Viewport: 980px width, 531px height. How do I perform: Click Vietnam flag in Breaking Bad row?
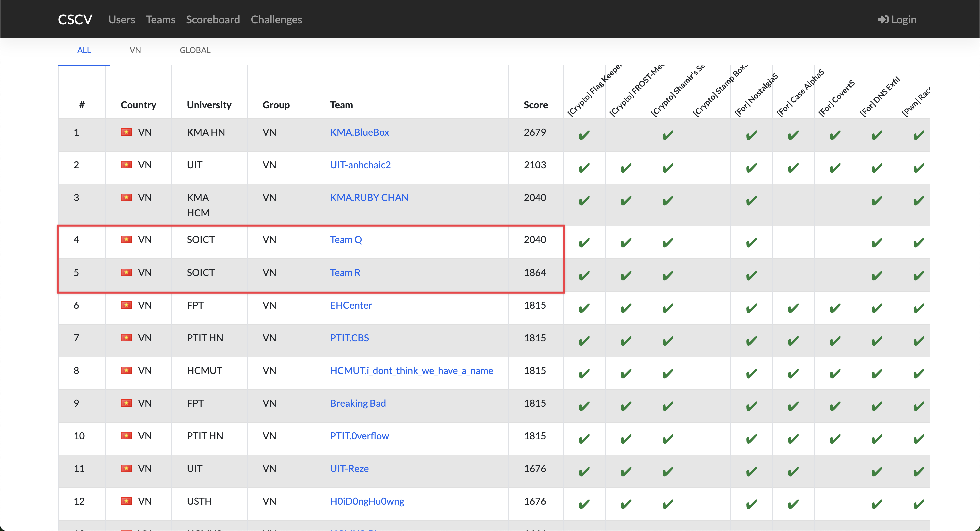(x=126, y=403)
